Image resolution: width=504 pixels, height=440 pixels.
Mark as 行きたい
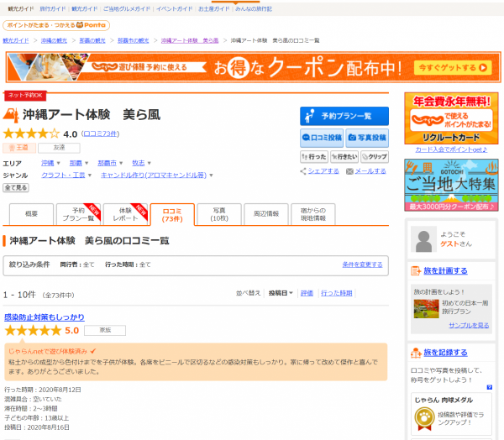(x=344, y=156)
